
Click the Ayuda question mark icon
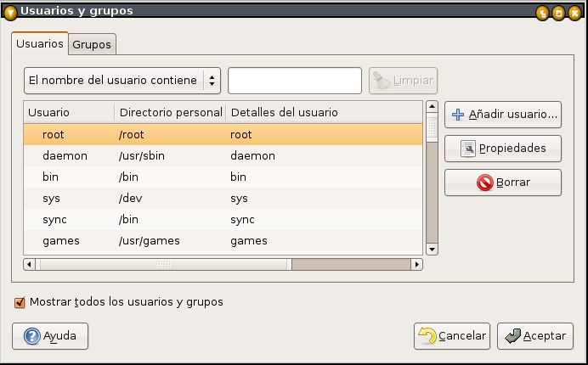point(32,336)
